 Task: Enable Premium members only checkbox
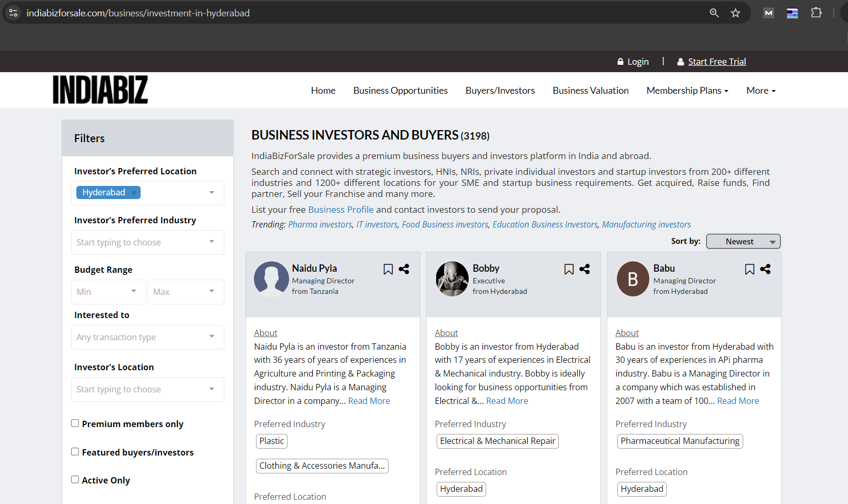pyautogui.click(x=75, y=423)
